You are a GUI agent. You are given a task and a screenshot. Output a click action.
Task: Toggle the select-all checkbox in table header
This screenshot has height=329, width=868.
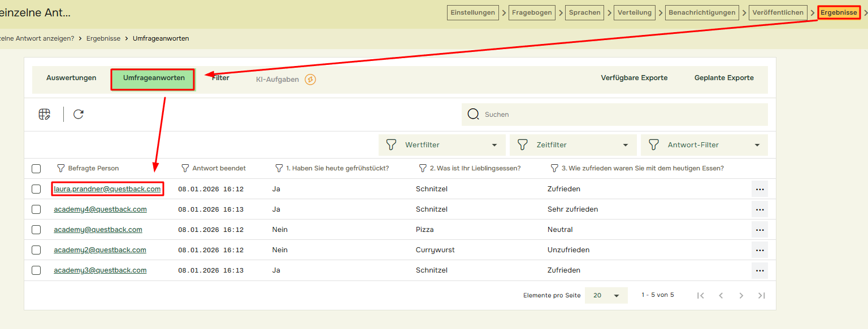[36, 169]
